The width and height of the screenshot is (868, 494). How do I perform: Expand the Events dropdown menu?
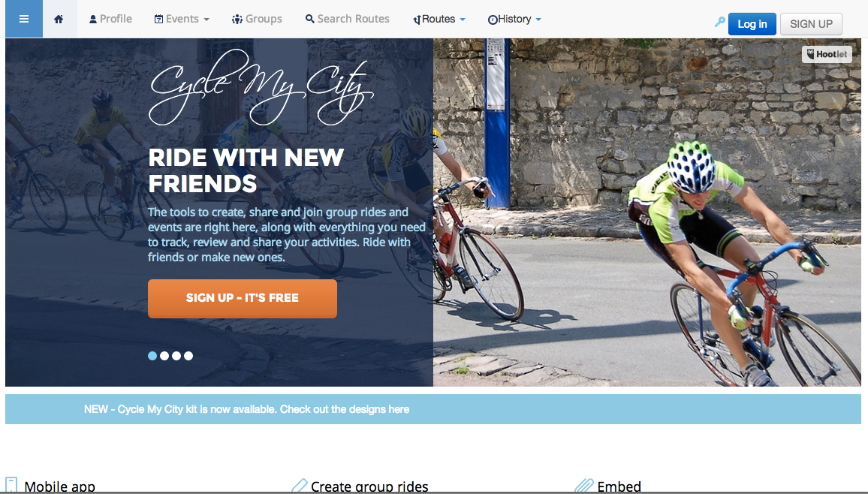[182, 19]
